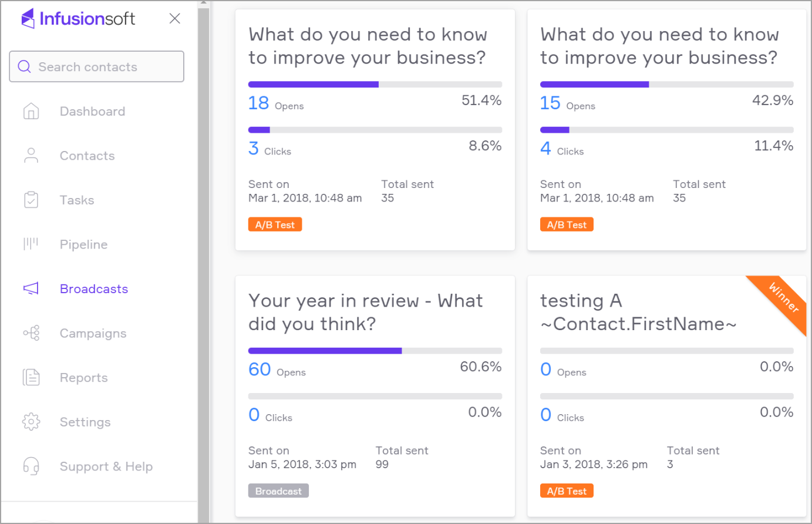Image resolution: width=812 pixels, height=524 pixels.
Task: Click the Pipeline bars icon
Action: coord(31,244)
